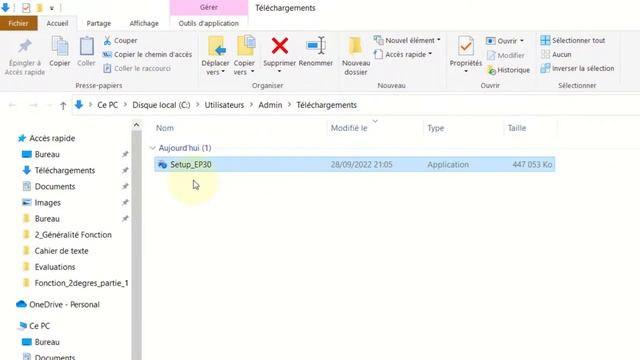The width and height of the screenshot is (640, 360).
Task: Click the Renommer icon
Action: (316, 46)
